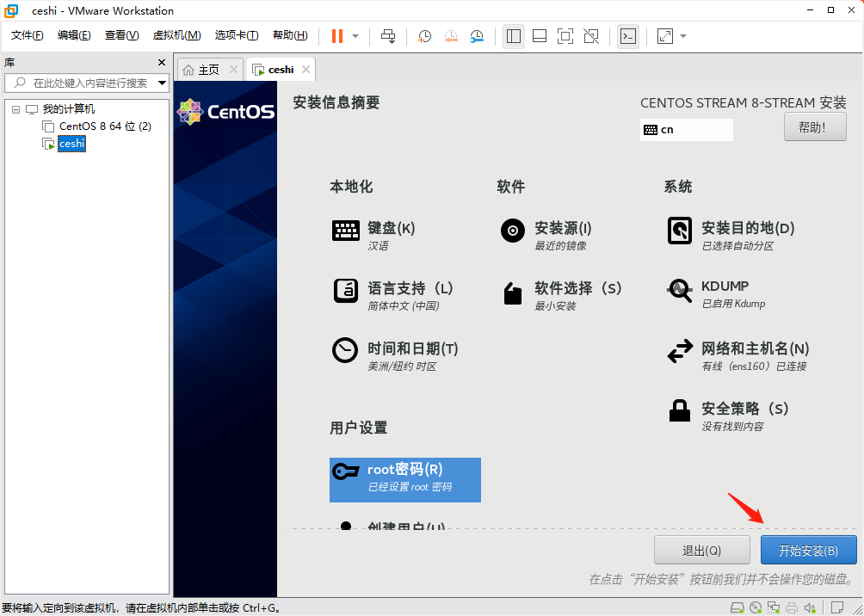Revert the virtual machine to its snapshot

click(x=450, y=35)
